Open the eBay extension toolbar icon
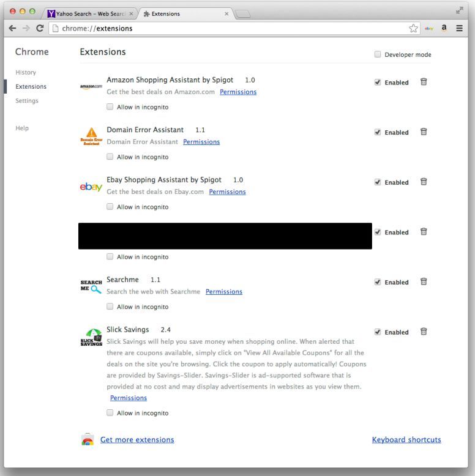 coord(429,28)
